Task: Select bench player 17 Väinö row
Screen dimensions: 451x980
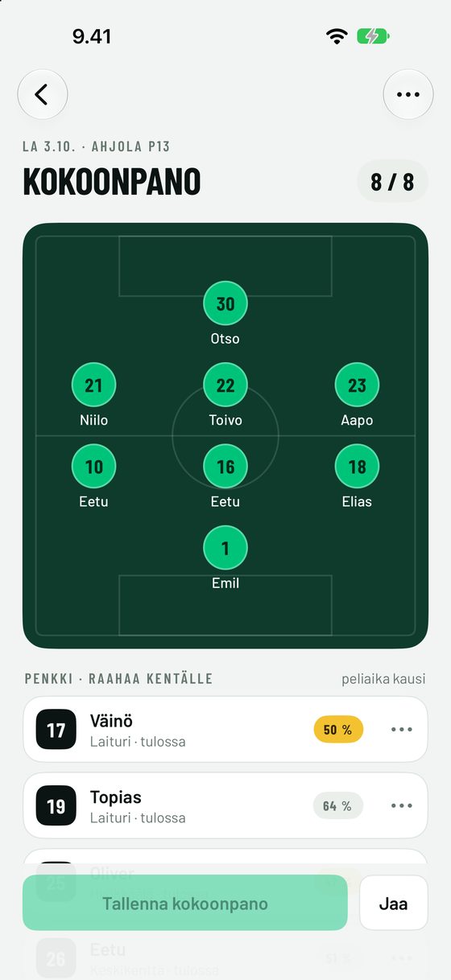Action: click(x=225, y=730)
